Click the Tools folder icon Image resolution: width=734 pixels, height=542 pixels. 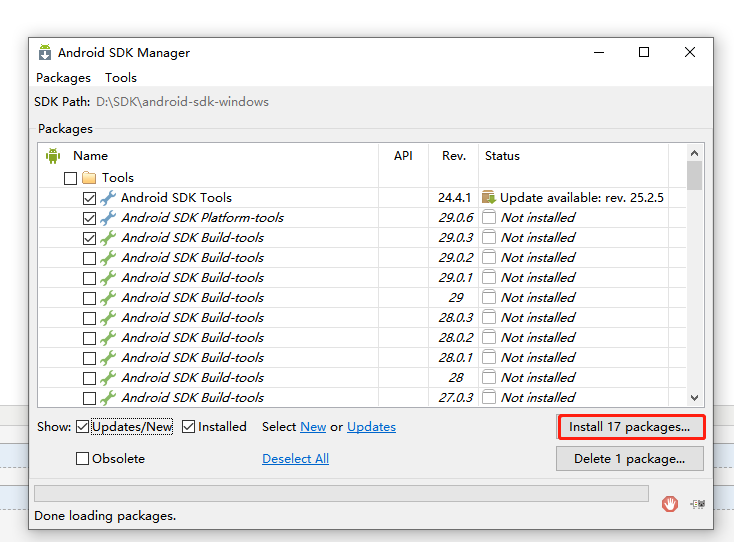pyautogui.click(x=89, y=178)
